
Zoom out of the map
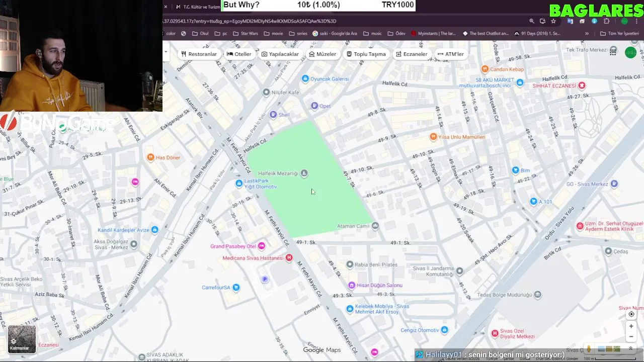point(631,336)
